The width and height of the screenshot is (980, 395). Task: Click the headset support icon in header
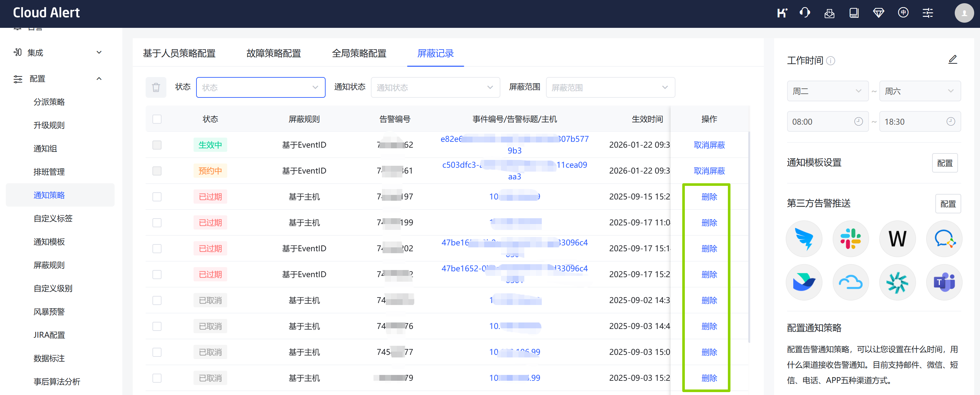[x=805, y=13]
